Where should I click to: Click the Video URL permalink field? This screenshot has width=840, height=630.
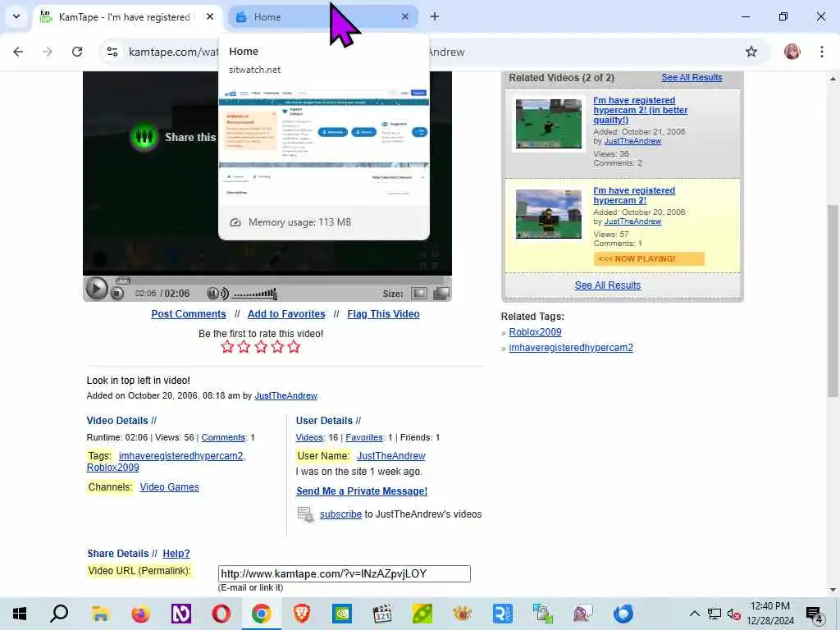coord(344,573)
